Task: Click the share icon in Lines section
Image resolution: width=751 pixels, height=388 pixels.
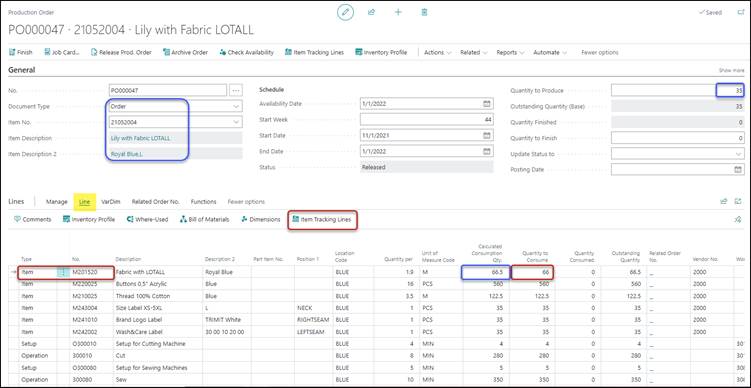Action: pos(724,202)
